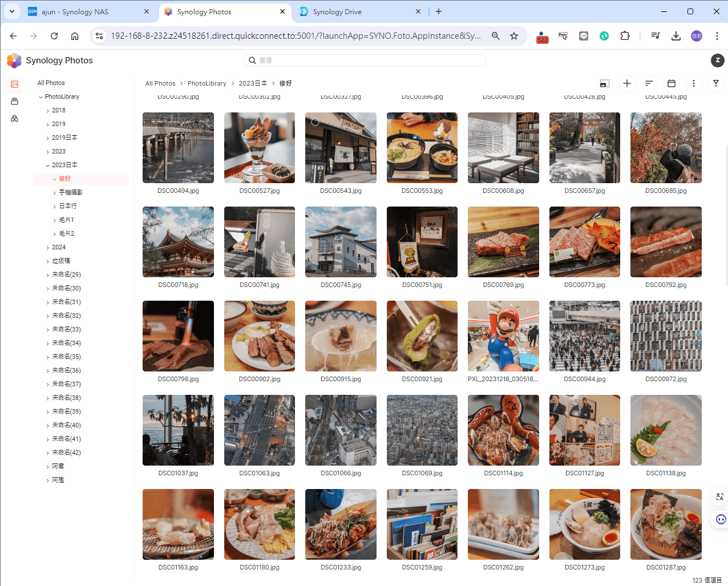Open the sort order options icon
728x586 pixels.
coord(649,83)
